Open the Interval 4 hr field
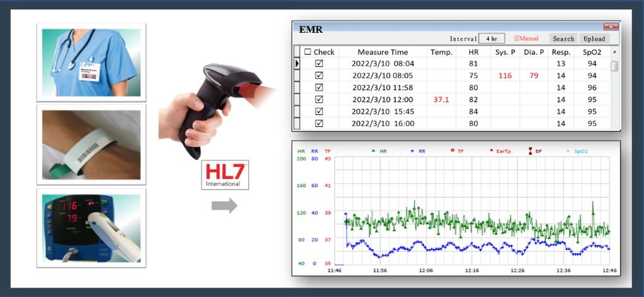The width and height of the screenshot is (644, 297). pos(491,39)
